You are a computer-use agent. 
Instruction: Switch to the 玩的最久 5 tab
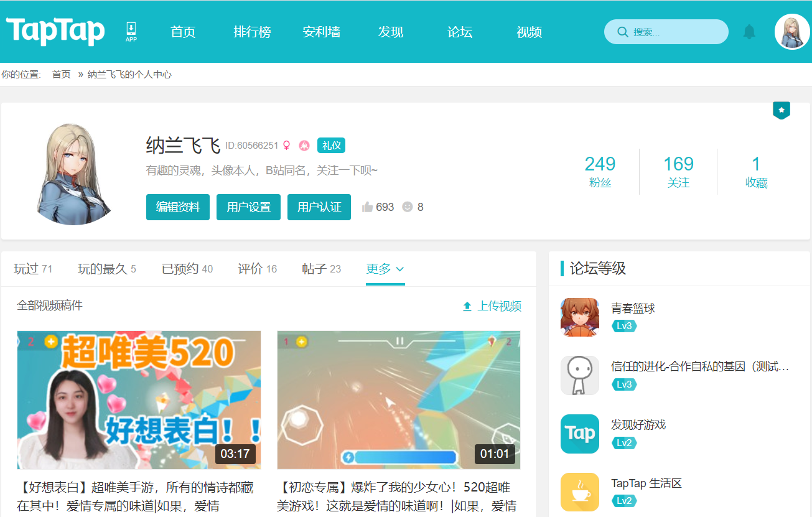coord(107,269)
